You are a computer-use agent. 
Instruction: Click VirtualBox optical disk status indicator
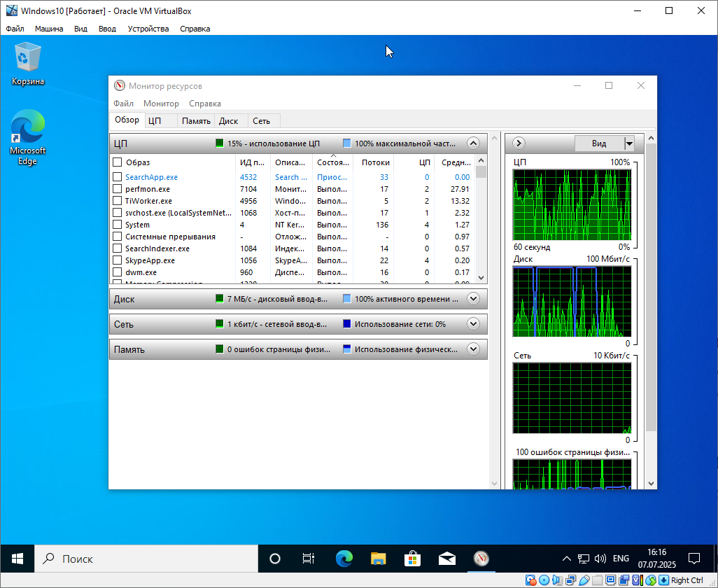[544, 580]
